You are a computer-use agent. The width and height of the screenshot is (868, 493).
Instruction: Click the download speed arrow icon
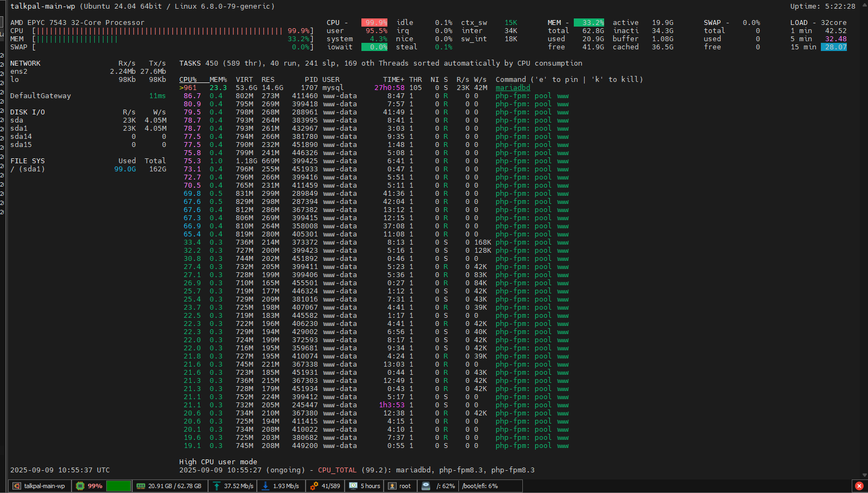point(265,486)
